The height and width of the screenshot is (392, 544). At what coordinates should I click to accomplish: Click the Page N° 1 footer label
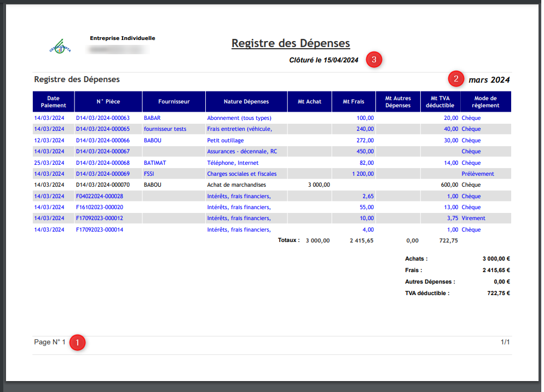coord(50,342)
